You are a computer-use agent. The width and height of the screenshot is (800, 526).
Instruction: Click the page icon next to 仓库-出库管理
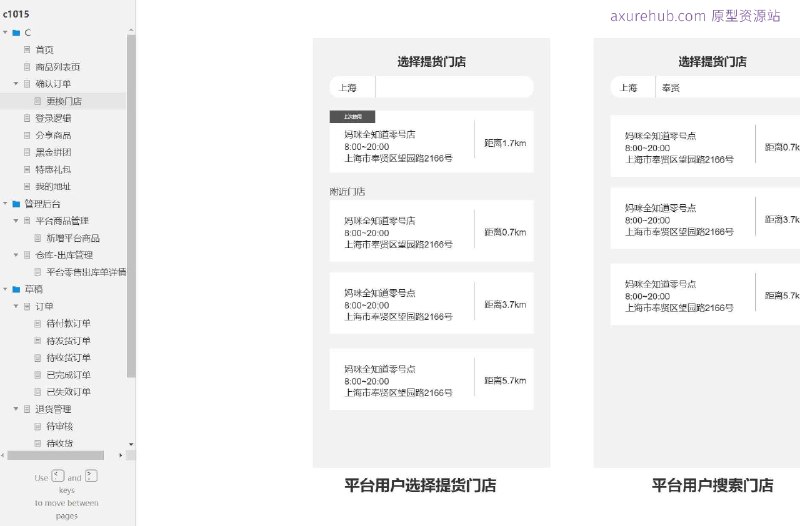pos(27,255)
